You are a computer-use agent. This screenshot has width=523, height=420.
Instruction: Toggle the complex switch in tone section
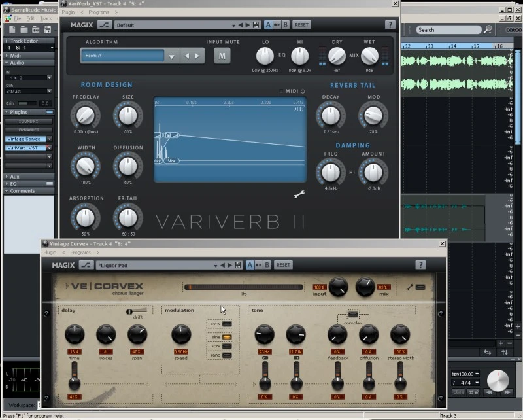[x=353, y=315]
